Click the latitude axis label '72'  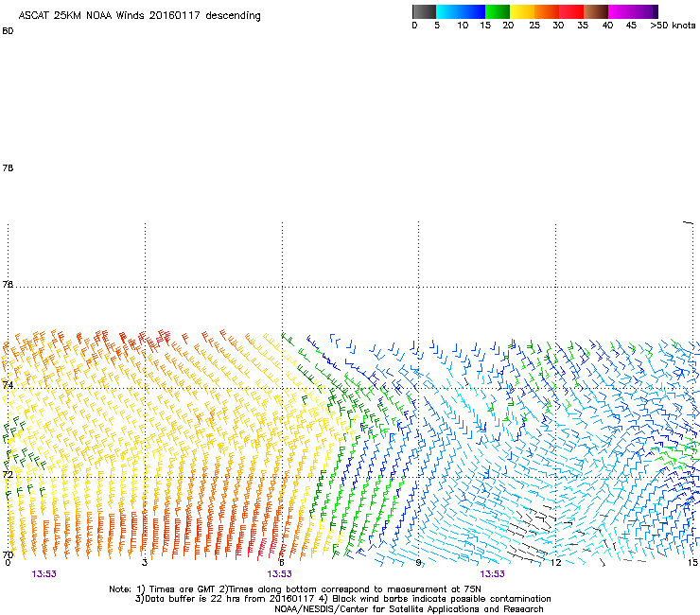(x=8, y=474)
